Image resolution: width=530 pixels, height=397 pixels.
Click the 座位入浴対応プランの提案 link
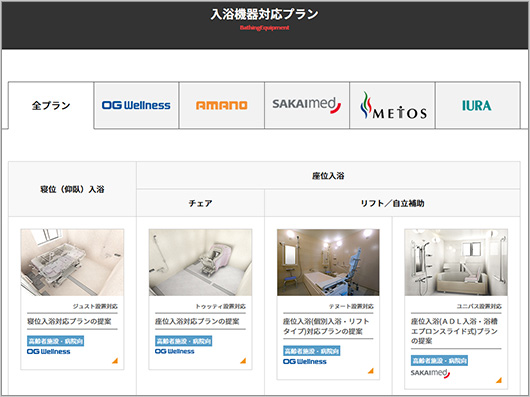click(197, 321)
